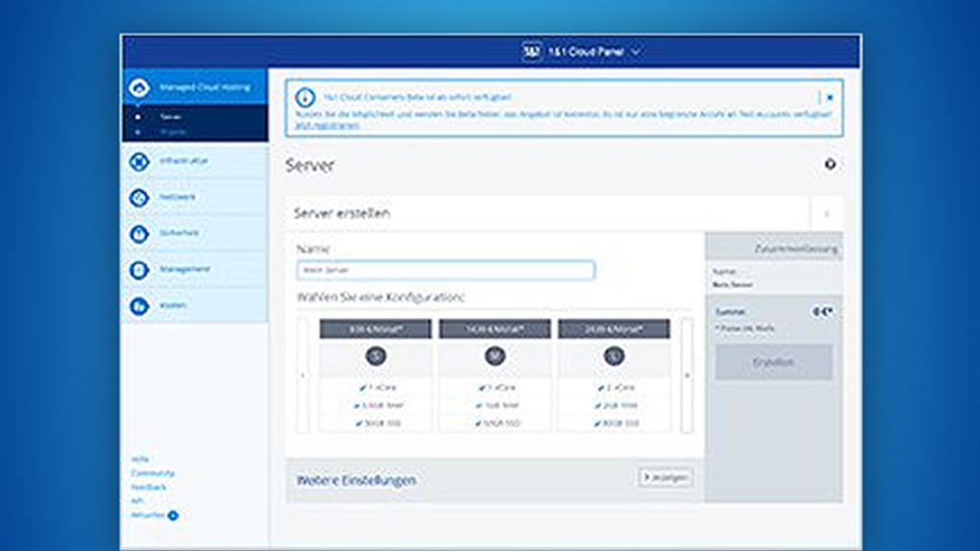The width and height of the screenshot is (980, 551).
Task: Select the S size badge
Action: click(376, 356)
